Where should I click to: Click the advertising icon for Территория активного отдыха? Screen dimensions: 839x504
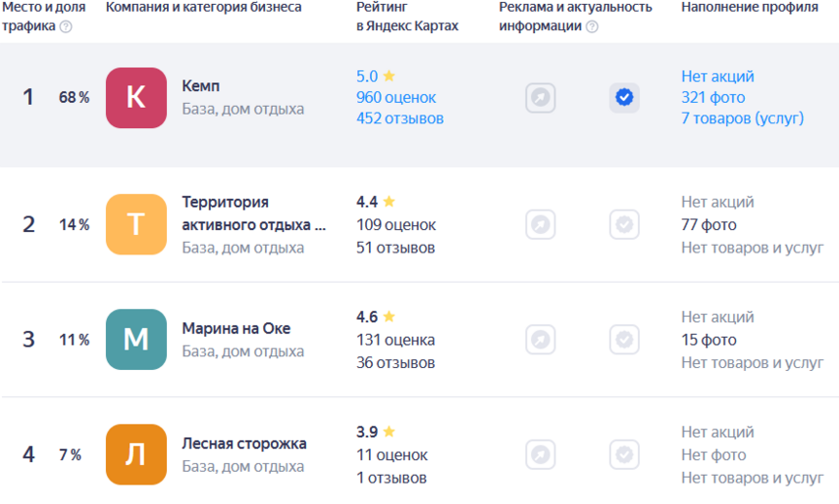[x=541, y=225]
